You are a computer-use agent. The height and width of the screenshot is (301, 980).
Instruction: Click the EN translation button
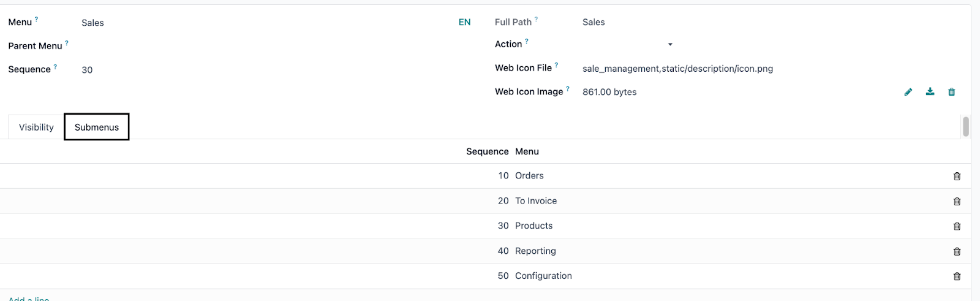click(465, 22)
